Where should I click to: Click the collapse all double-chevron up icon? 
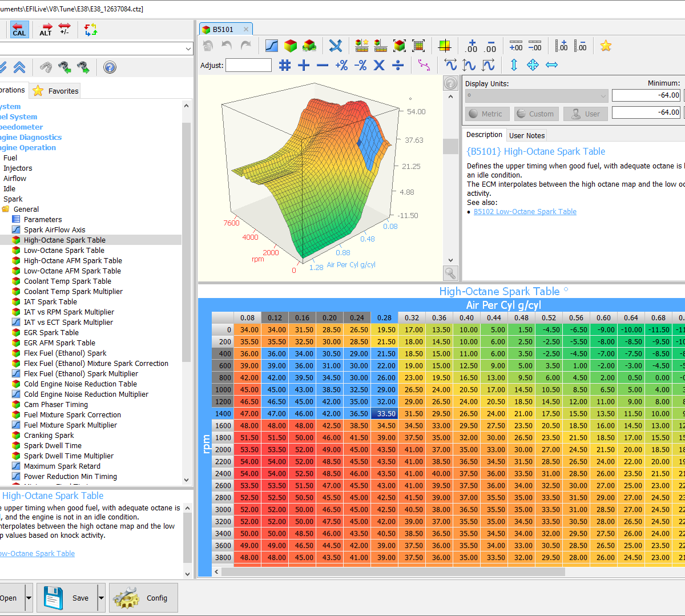(19, 67)
